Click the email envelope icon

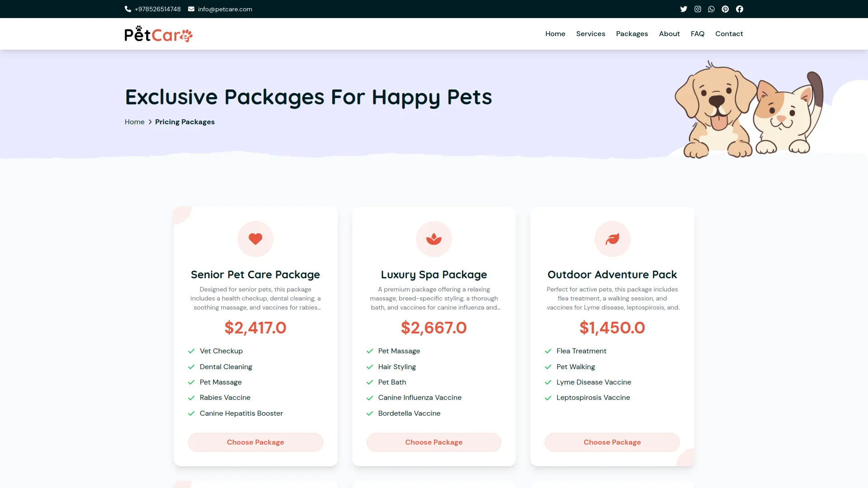191,9
